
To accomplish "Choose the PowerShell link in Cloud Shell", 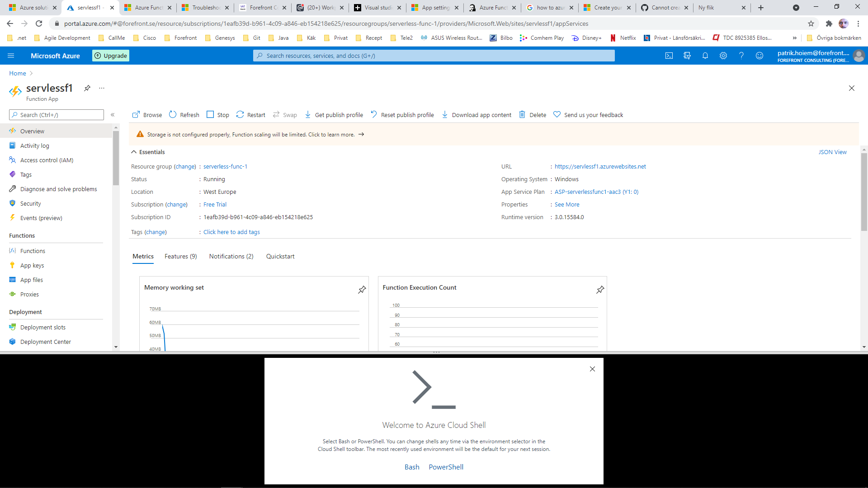I will [x=446, y=467].
